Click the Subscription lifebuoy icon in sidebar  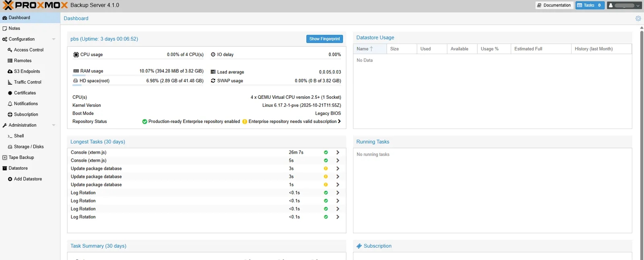coord(10,114)
